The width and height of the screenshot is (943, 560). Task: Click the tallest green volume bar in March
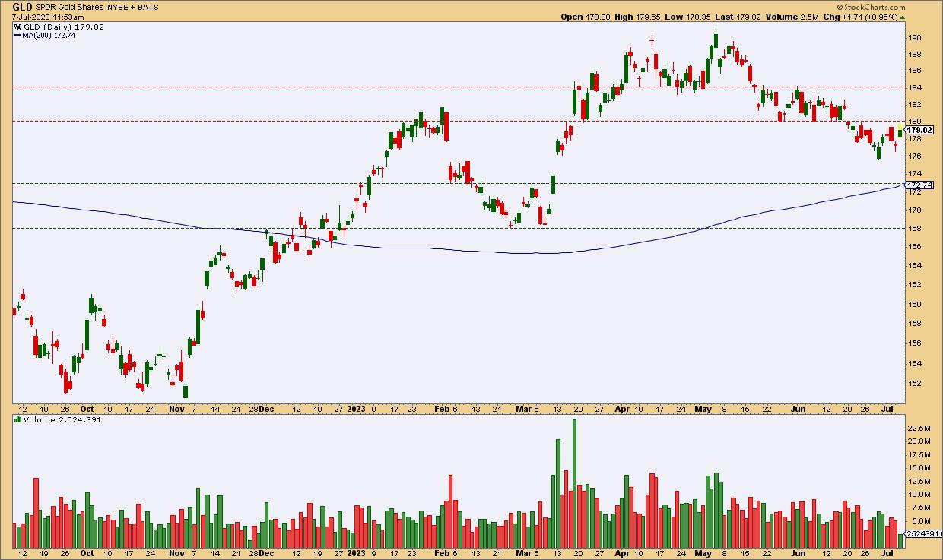click(x=574, y=483)
